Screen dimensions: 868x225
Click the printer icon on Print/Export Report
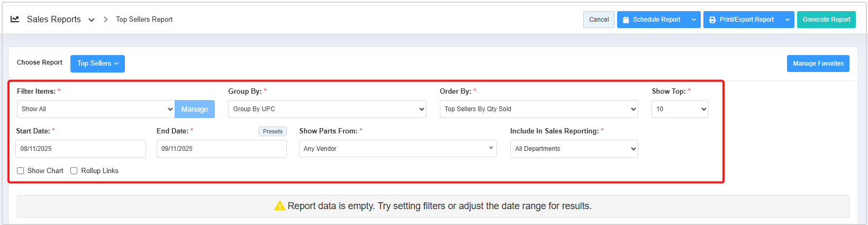click(712, 20)
